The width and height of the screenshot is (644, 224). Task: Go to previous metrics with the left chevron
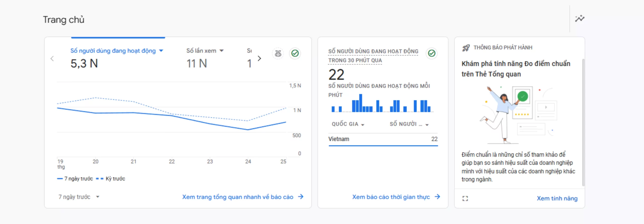click(x=52, y=59)
